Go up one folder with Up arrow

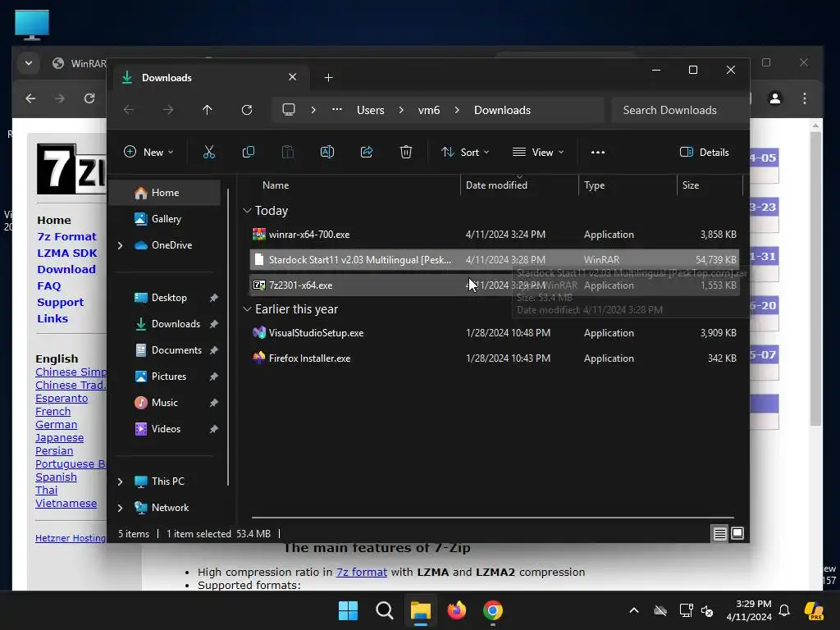[208, 110]
